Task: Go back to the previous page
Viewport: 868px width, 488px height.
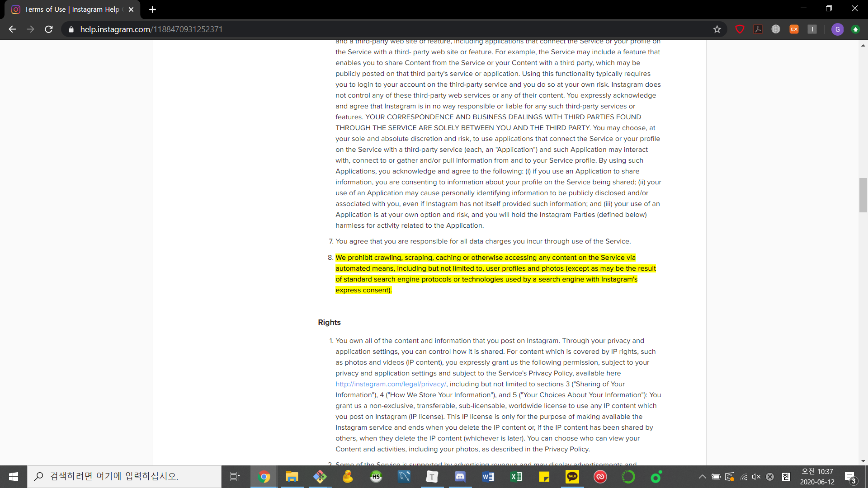Action: click(x=12, y=29)
